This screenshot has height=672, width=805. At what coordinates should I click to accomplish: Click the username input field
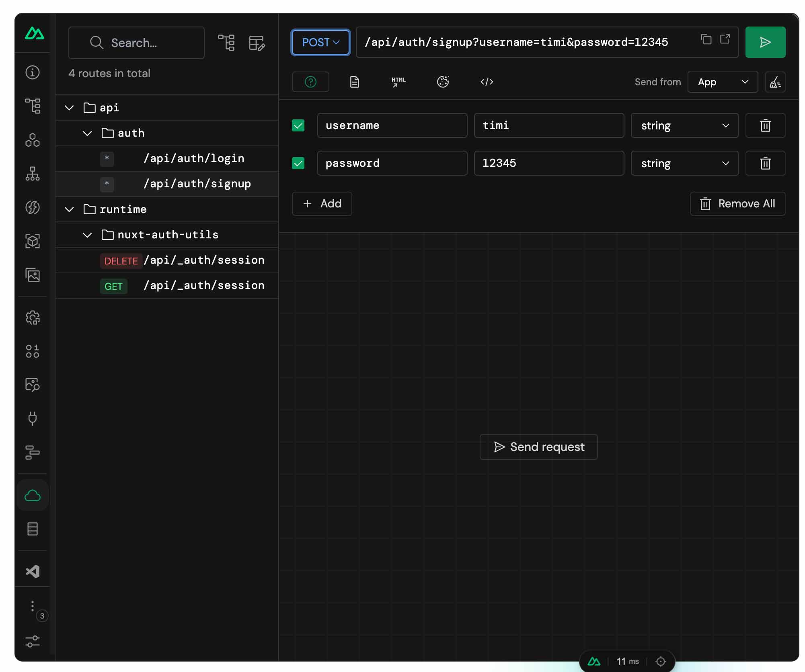click(391, 125)
